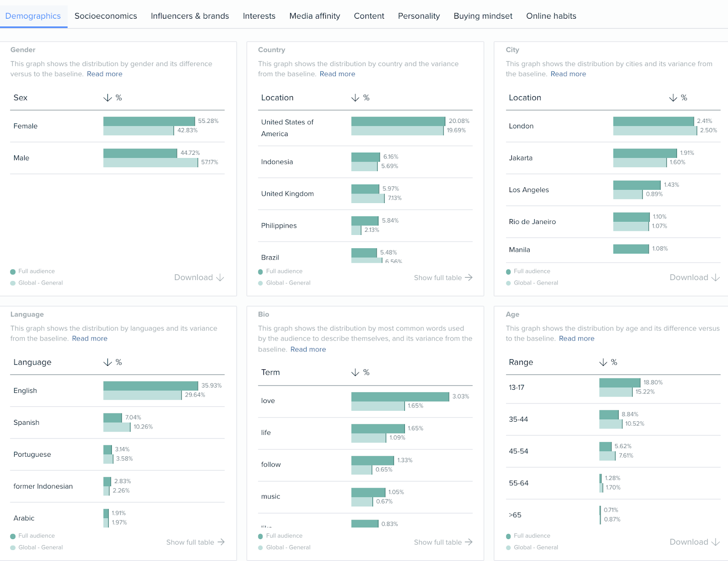The width and height of the screenshot is (728, 561).
Task: Click the sort arrow in Age Range header
Action: [x=603, y=362]
